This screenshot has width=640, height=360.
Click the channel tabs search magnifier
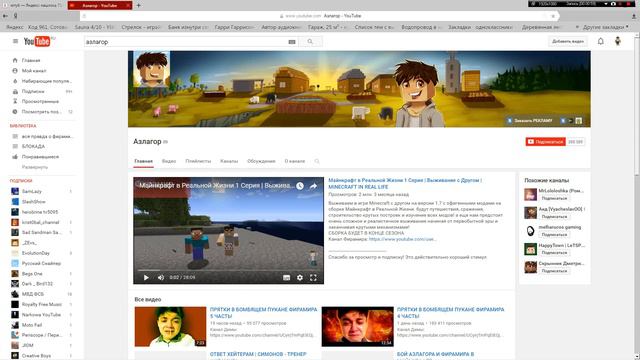click(x=317, y=161)
